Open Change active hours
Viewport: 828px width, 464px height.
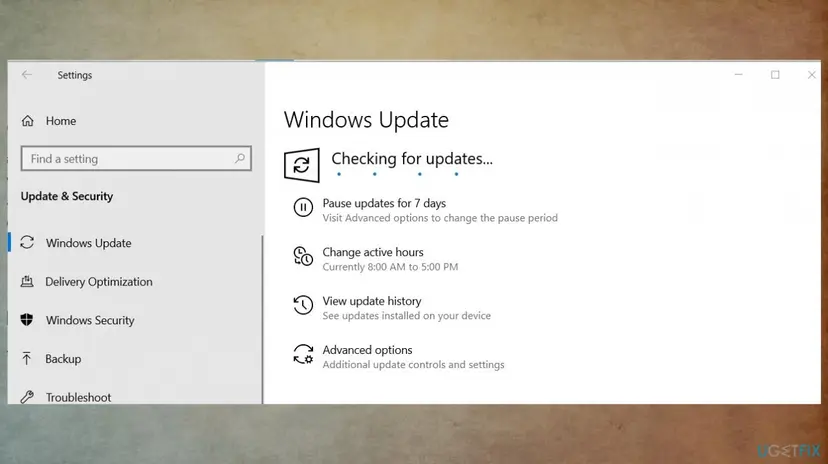[373, 252]
